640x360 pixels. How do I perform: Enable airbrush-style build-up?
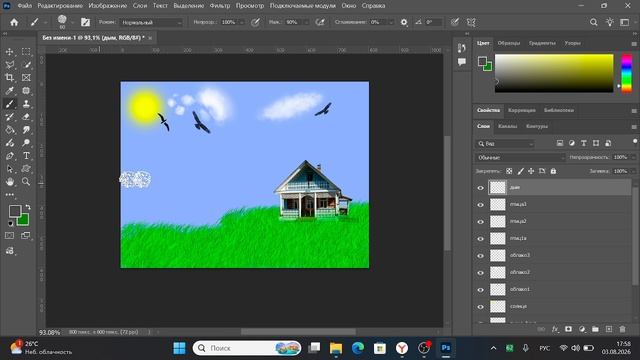click(320, 22)
